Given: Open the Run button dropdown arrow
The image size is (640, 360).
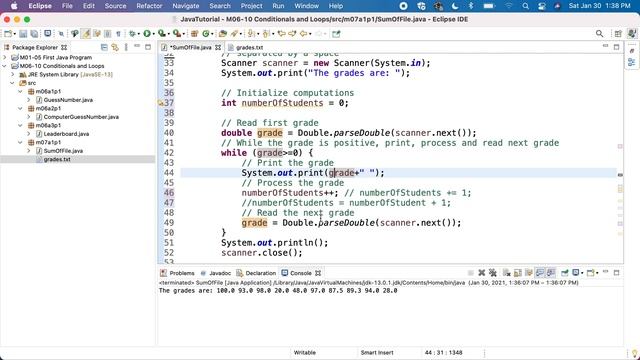Looking at the screenshot, I should point(154,34).
